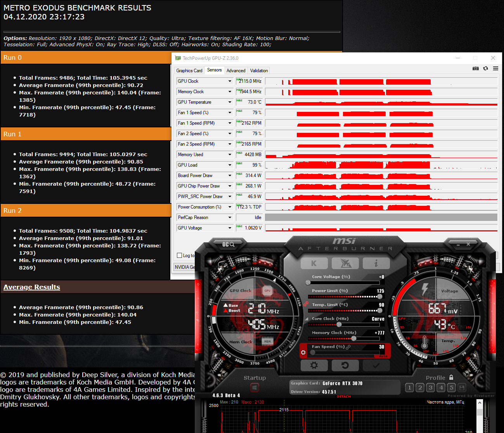Image resolution: width=504 pixels, height=433 pixels.
Task: Expand GPU Temperature sensor dropdown
Action: (230, 102)
